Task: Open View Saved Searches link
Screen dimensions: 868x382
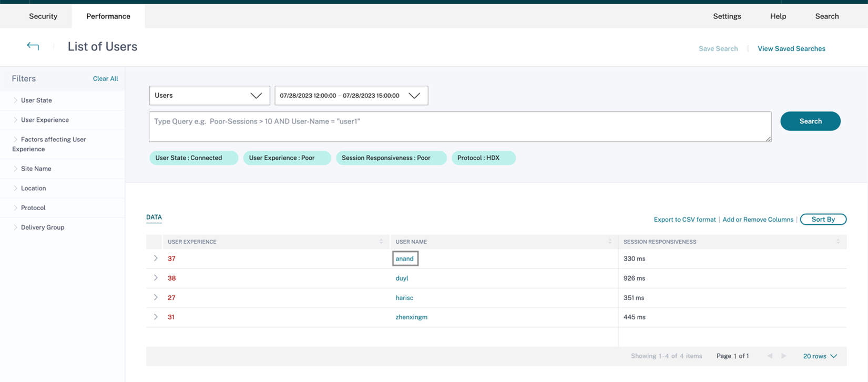Action: point(791,49)
